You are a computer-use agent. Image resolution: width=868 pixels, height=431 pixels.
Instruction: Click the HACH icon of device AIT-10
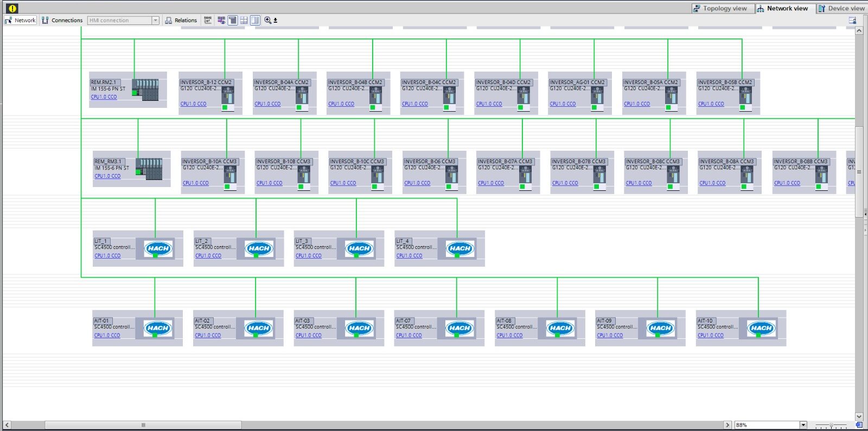click(x=761, y=328)
